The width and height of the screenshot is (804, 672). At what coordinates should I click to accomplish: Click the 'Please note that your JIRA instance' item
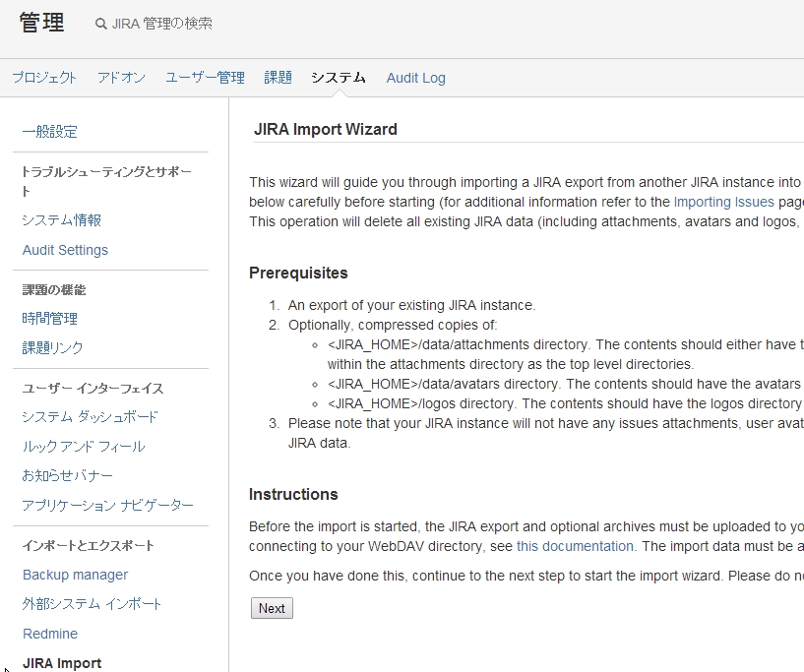click(546, 433)
